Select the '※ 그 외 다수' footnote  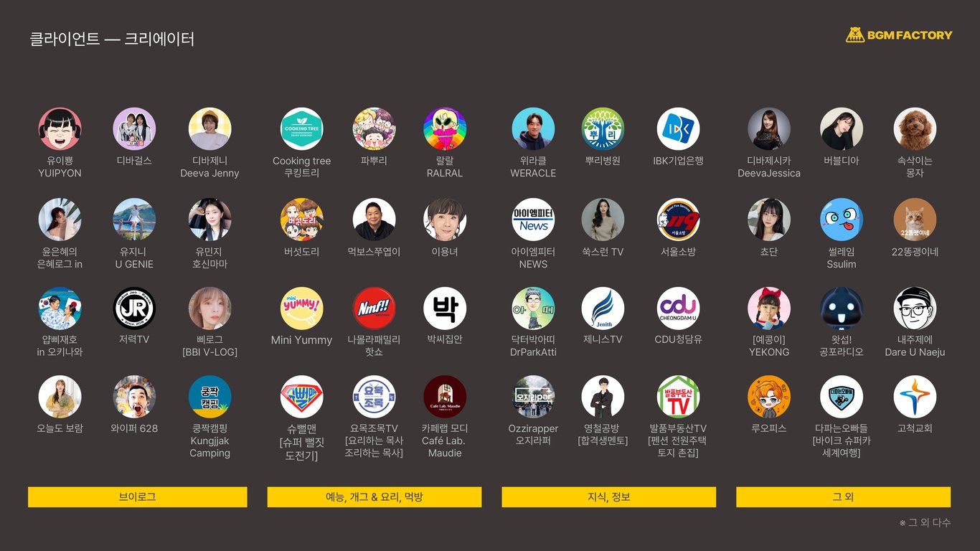click(x=925, y=523)
